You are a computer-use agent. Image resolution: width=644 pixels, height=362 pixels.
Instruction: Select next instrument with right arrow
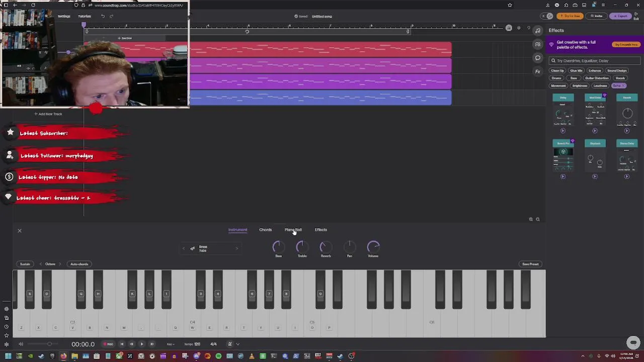(236, 248)
